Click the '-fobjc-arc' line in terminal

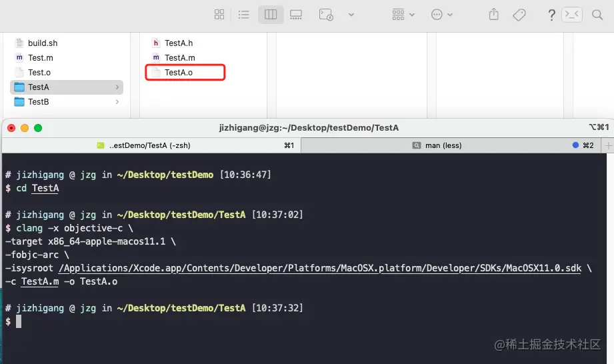click(x=37, y=255)
